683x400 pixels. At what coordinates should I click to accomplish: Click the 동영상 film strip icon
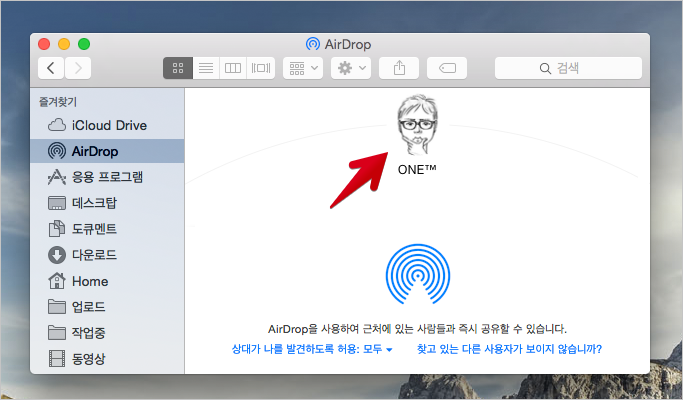coord(57,359)
